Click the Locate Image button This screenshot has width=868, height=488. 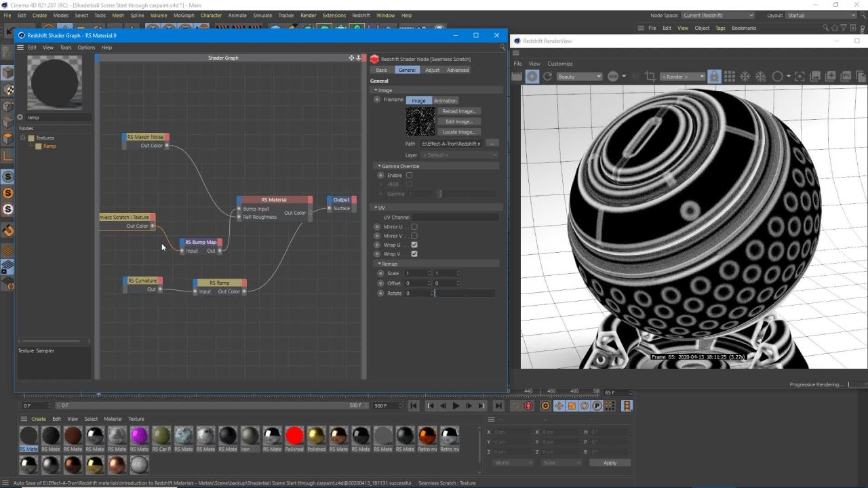click(x=459, y=132)
